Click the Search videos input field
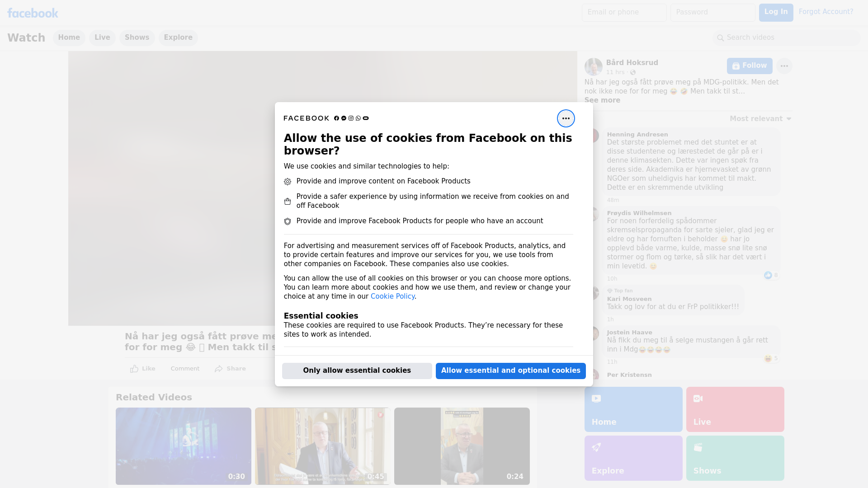This screenshot has width=868, height=488. [787, 38]
